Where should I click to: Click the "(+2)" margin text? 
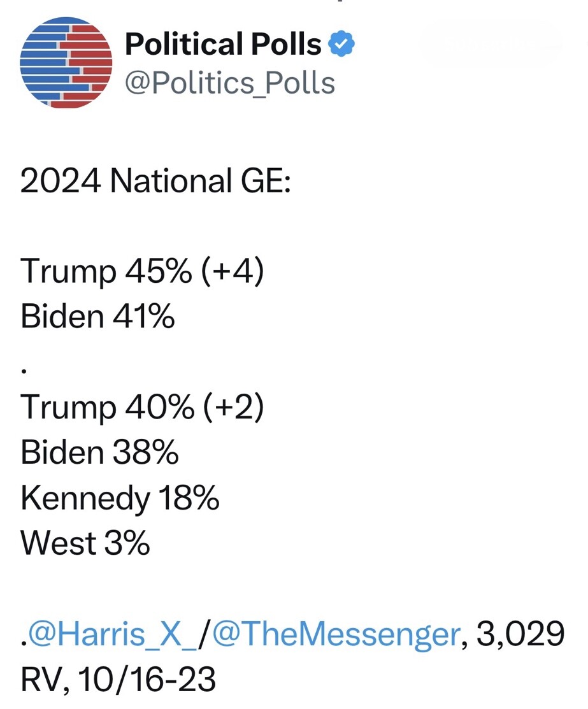tap(233, 407)
